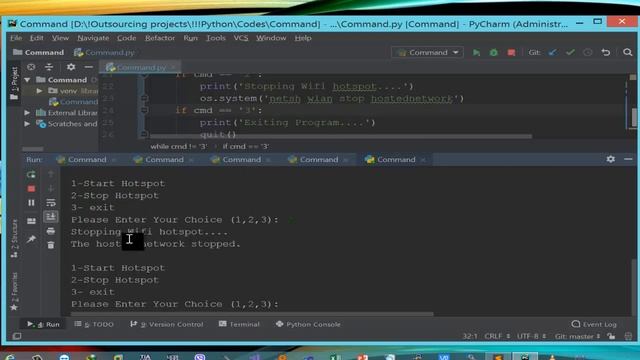Open the Python Console

(308, 324)
